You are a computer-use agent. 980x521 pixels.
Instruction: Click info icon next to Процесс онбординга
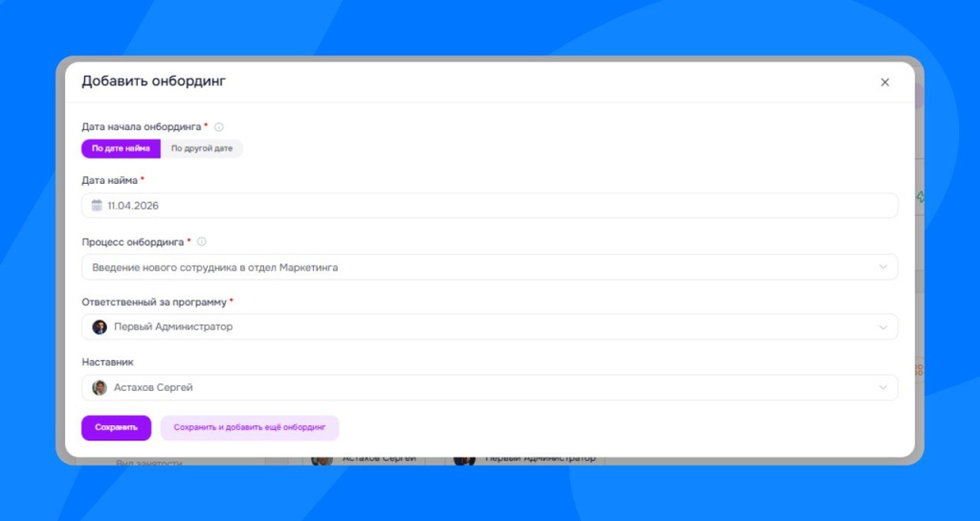coord(201,241)
